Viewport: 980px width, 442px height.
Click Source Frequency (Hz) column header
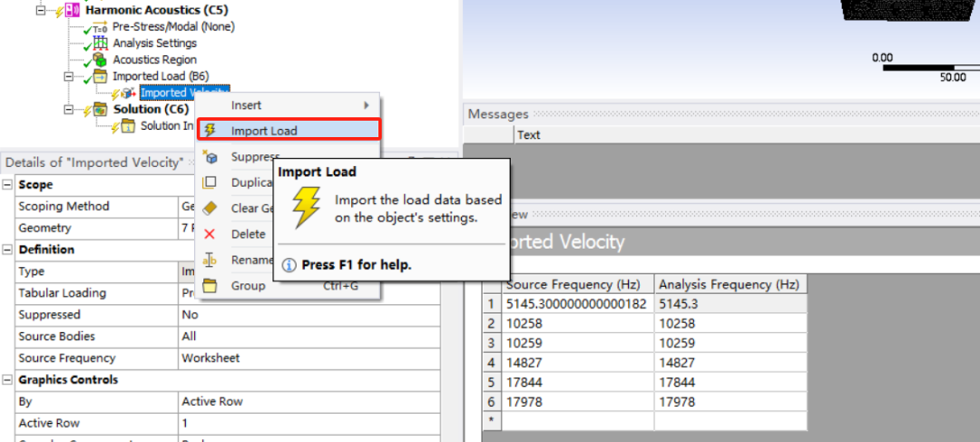pyautogui.click(x=578, y=285)
